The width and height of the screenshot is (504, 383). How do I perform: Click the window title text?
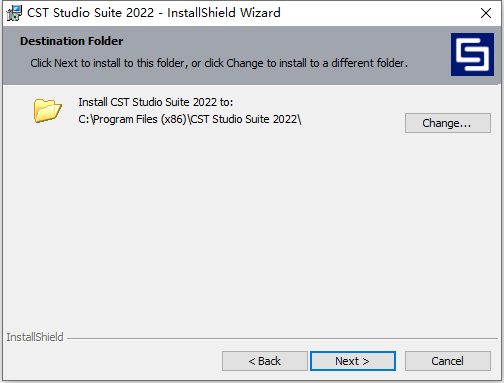pos(154,13)
